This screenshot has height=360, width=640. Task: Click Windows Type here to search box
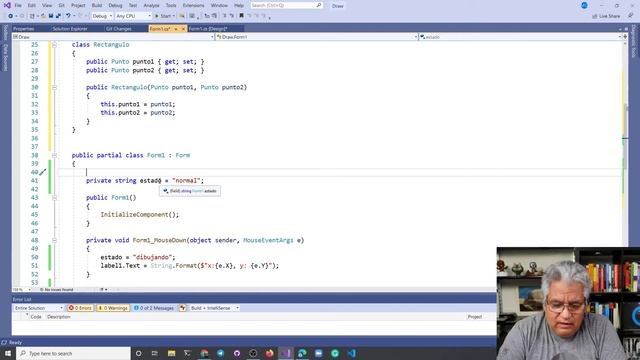pos(73,353)
